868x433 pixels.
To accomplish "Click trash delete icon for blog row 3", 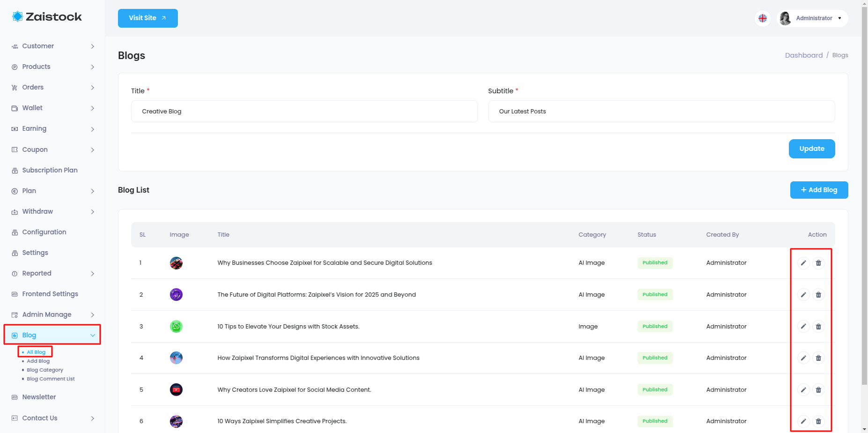I will tap(818, 327).
